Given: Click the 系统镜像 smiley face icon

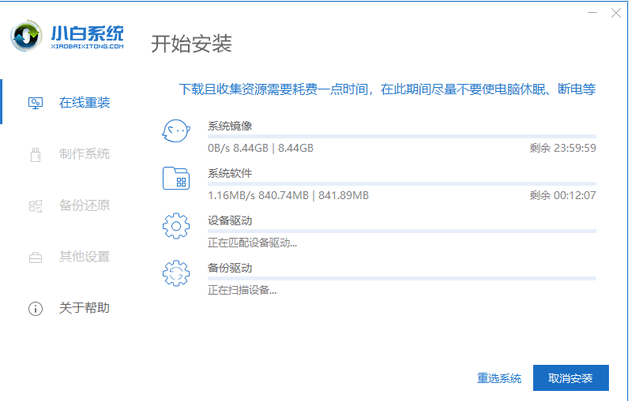Looking at the screenshot, I should pyautogui.click(x=176, y=131).
